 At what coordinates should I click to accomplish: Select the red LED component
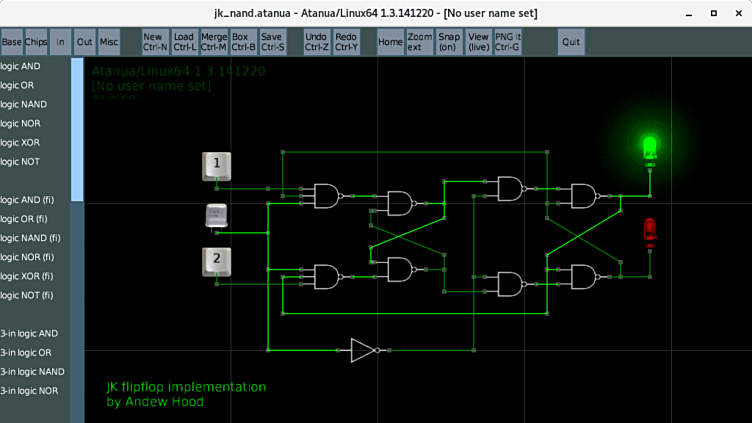[x=650, y=232]
